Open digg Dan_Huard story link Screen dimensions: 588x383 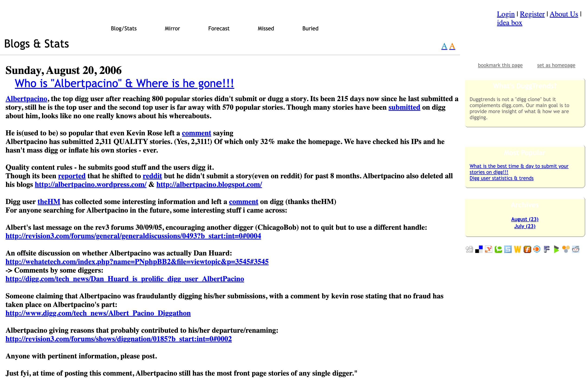125,279
